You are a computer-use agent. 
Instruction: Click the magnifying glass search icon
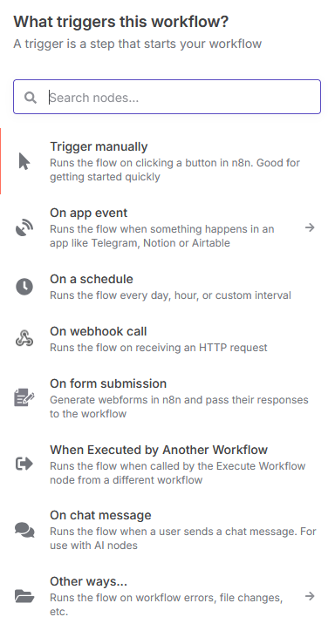pyautogui.click(x=30, y=98)
